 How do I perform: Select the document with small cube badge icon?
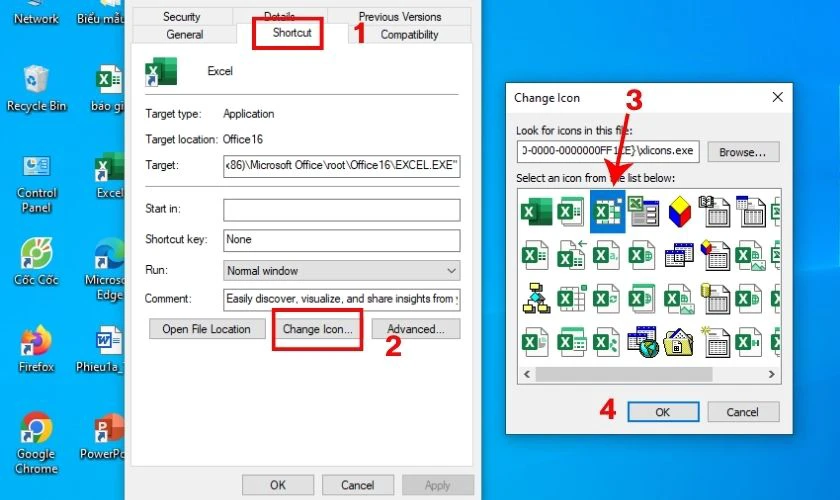(715, 255)
